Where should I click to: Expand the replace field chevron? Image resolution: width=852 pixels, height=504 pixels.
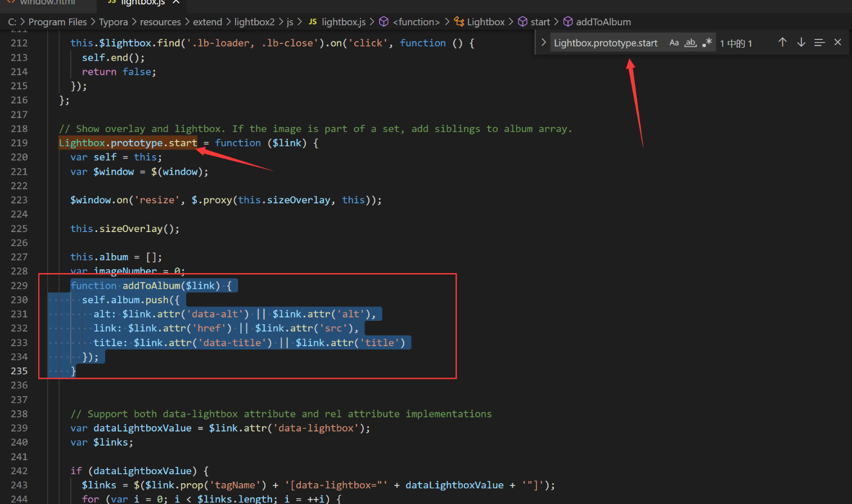[543, 43]
